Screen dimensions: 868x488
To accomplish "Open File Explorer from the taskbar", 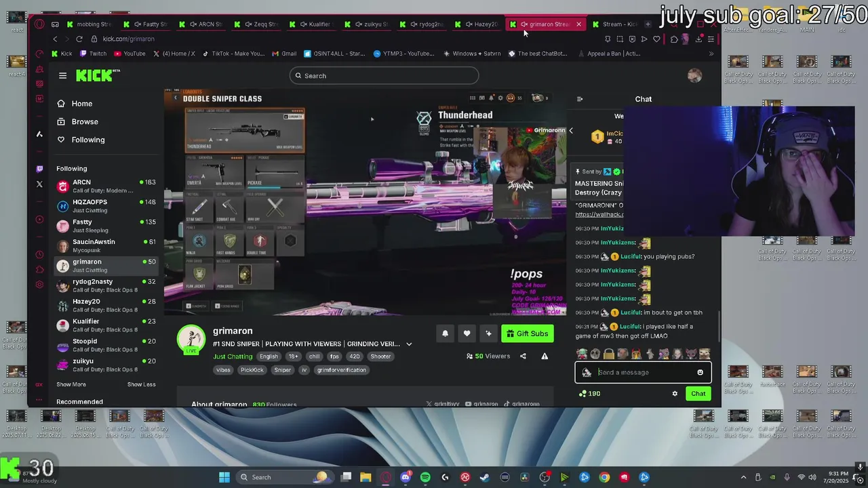I will pyautogui.click(x=366, y=477).
